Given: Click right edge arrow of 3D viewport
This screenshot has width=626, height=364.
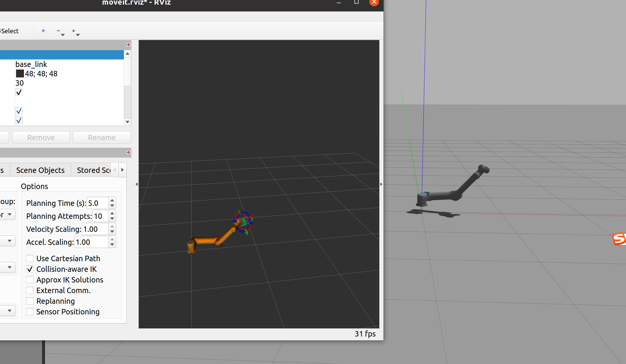Looking at the screenshot, I should click(x=381, y=184).
